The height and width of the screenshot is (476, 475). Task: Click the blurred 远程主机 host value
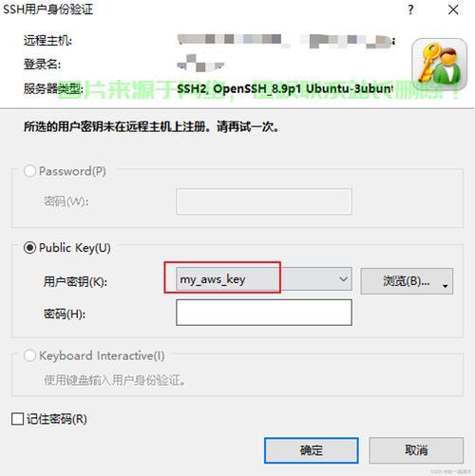point(286,41)
